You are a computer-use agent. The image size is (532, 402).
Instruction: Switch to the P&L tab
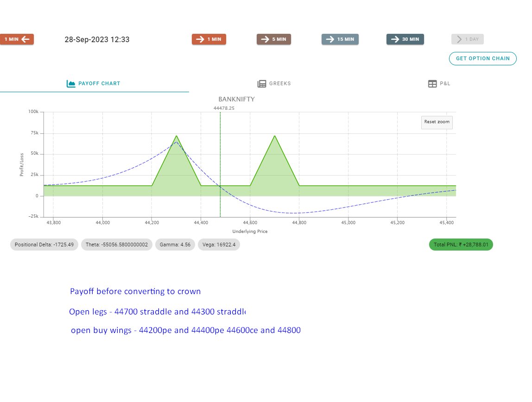pos(439,83)
